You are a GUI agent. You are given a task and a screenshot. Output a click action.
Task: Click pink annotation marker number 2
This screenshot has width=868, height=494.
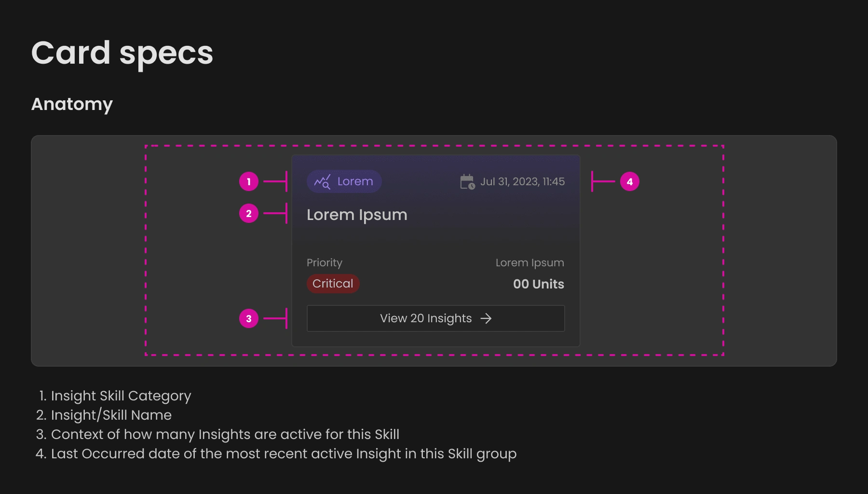click(x=249, y=214)
